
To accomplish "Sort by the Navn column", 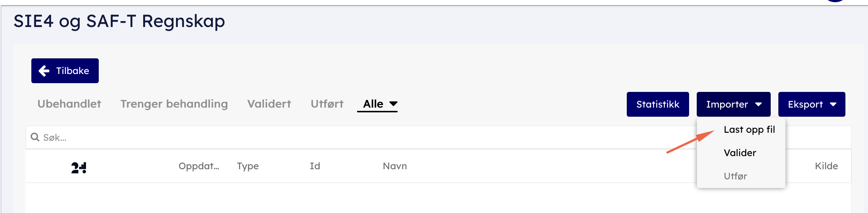I will (395, 166).
